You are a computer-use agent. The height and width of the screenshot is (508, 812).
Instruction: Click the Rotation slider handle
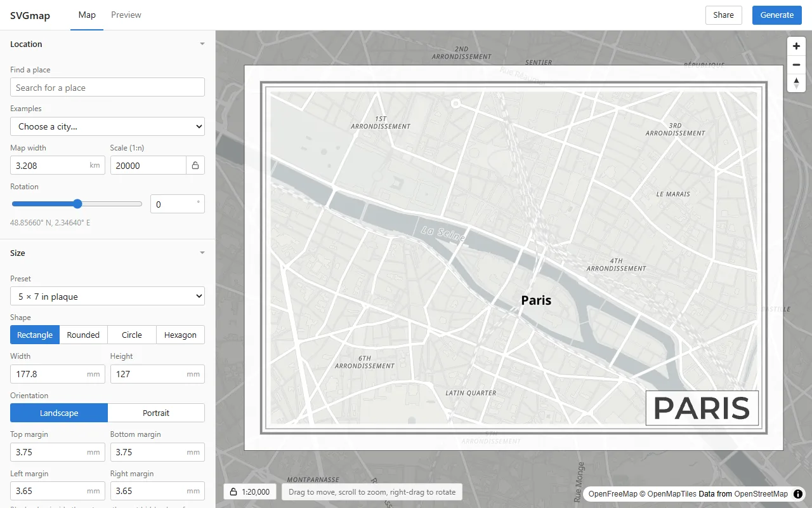click(77, 204)
